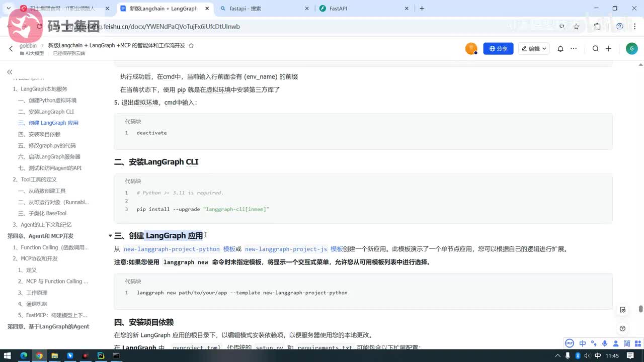This screenshot has height=362, width=644.
Task: Open the Chrome three-dot menu
Action: coord(635,26)
